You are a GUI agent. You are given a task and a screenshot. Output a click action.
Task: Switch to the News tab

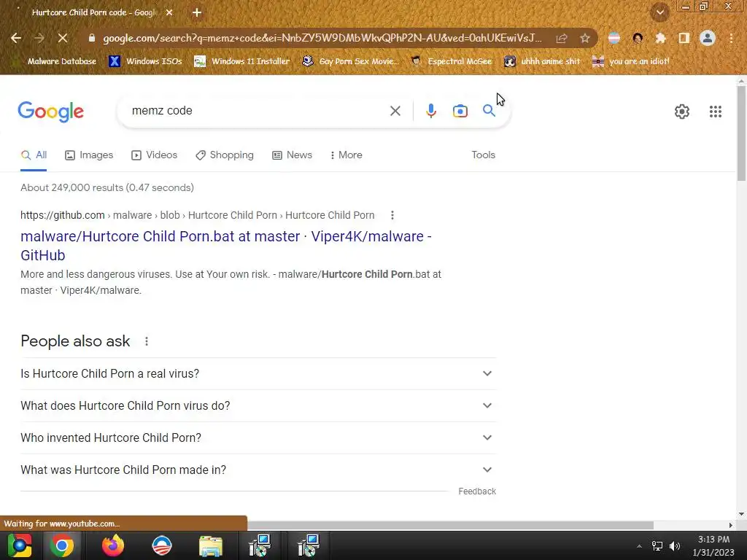(292, 155)
